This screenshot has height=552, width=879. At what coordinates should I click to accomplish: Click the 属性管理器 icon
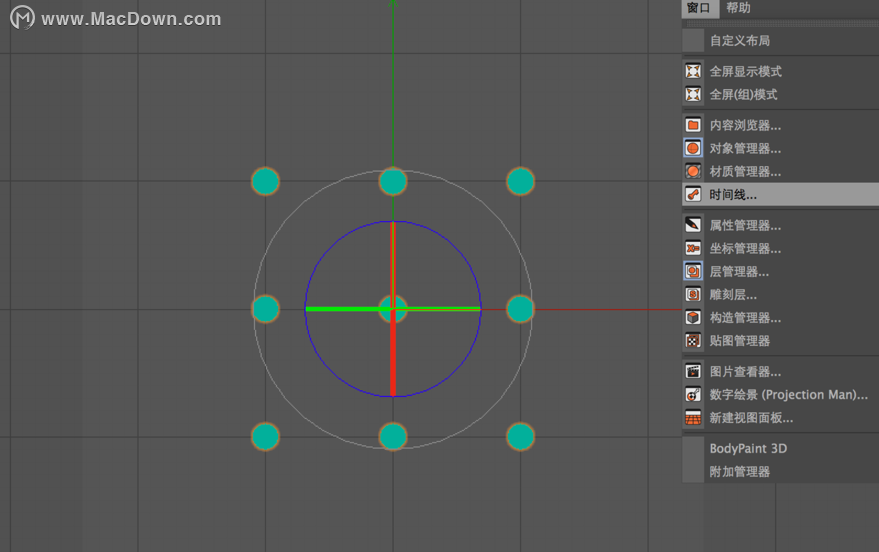click(x=693, y=225)
